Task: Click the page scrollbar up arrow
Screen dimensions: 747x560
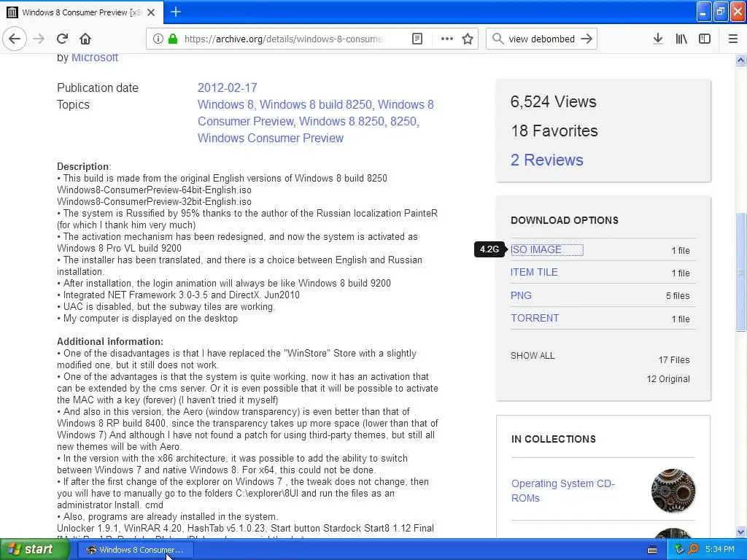Action: (741, 60)
